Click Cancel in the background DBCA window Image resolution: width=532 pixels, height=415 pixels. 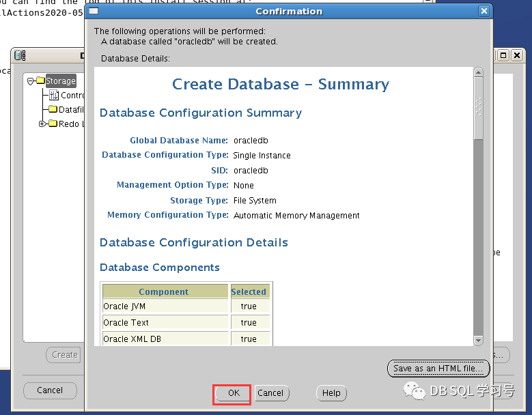50,390
